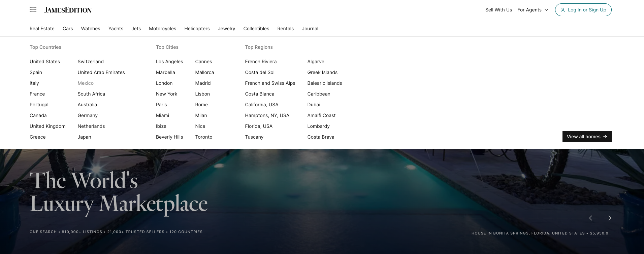Click Log In or Sign Up button
This screenshot has width=644, height=254.
click(583, 10)
